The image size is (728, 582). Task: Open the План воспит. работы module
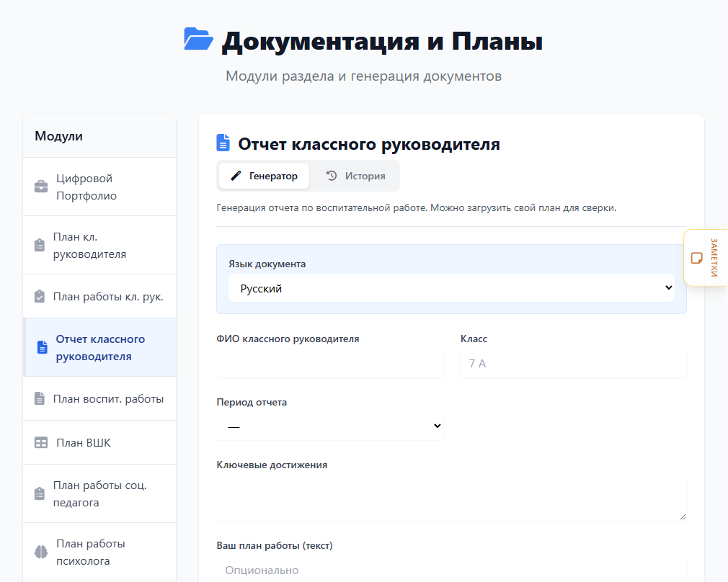click(99, 398)
